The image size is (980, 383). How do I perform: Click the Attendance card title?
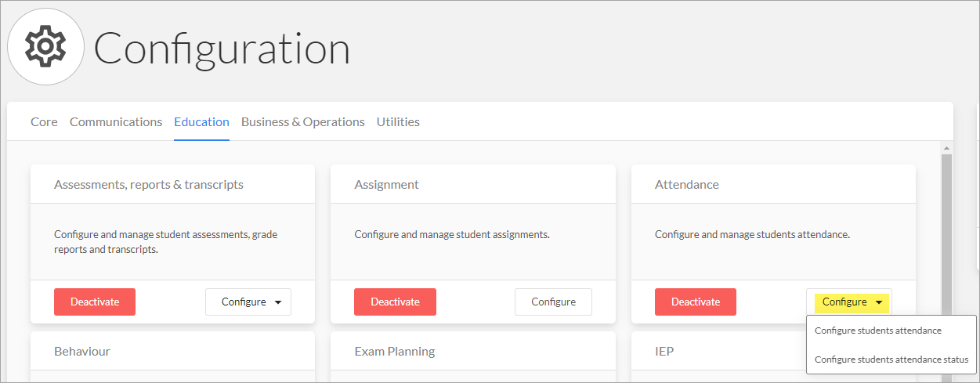[x=687, y=185]
